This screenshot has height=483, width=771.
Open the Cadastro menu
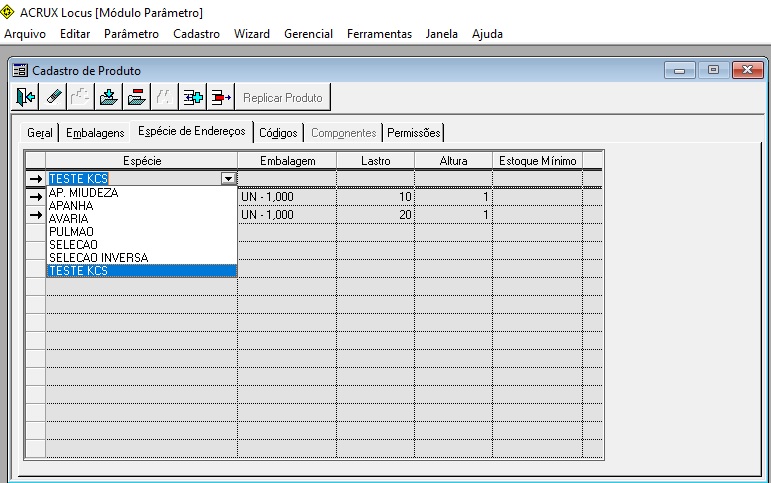pyautogui.click(x=196, y=34)
